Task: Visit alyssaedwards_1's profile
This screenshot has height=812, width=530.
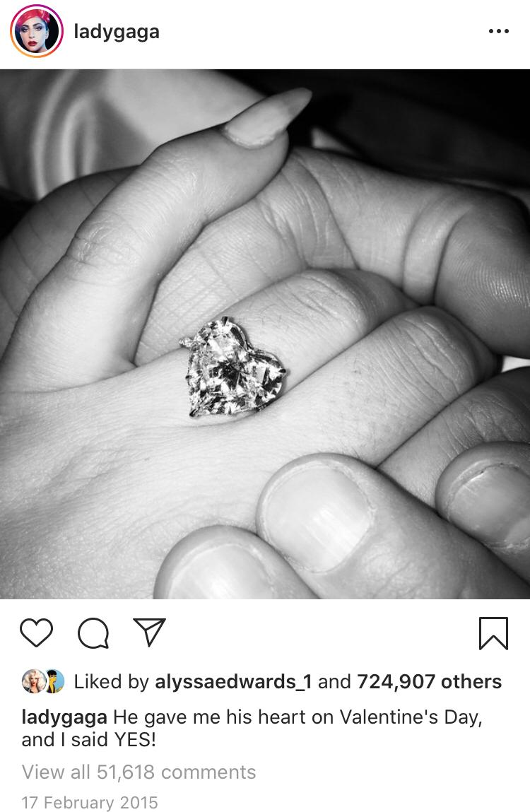Action: tap(233, 681)
